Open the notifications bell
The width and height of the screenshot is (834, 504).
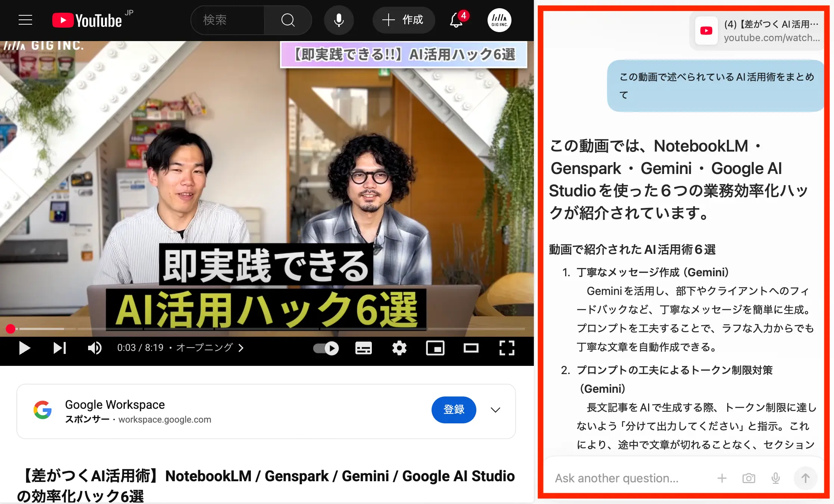(x=457, y=20)
